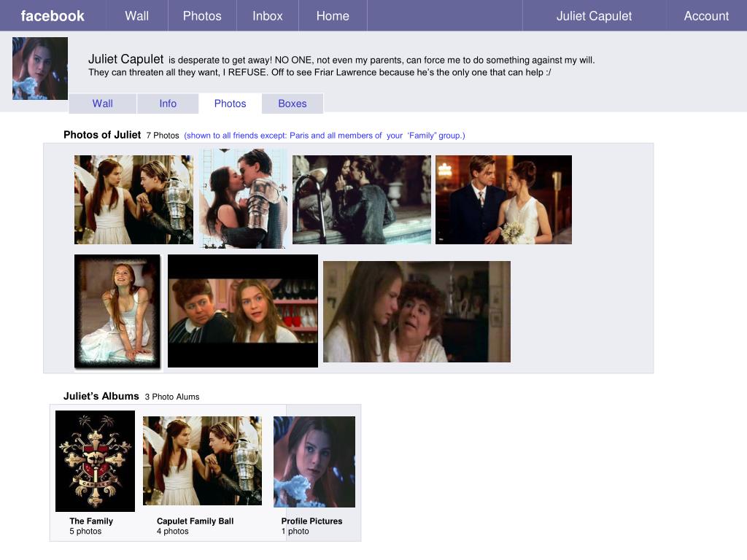Image resolution: width=747 pixels, height=560 pixels.
Task: Click 'Capulet Family Ball' album title
Action: click(x=196, y=521)
